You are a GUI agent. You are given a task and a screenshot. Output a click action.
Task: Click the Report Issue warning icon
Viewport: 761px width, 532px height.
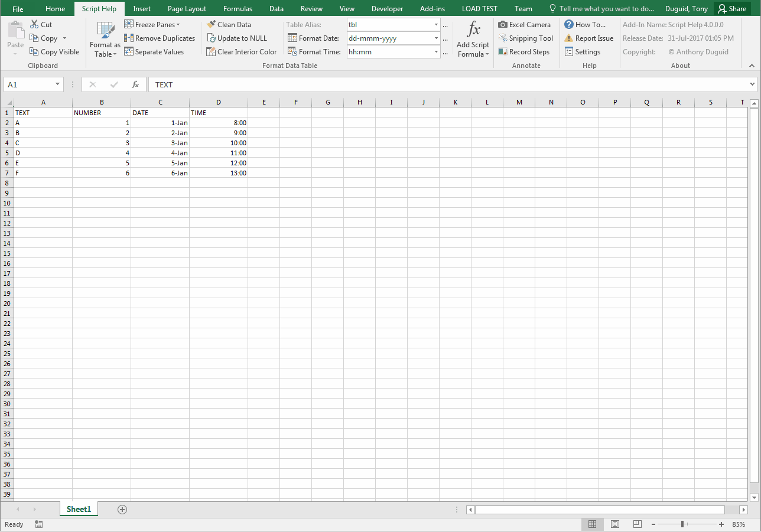[569, 38]
